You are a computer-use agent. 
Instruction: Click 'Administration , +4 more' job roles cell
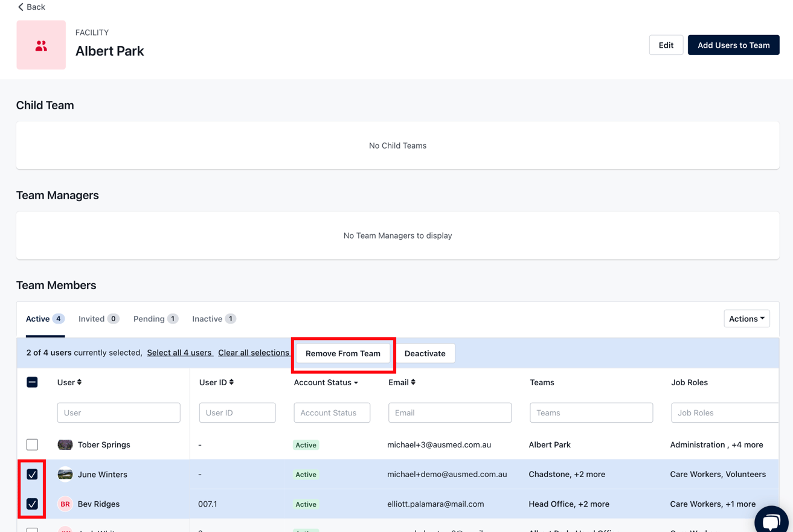click(x=716, y=445)
